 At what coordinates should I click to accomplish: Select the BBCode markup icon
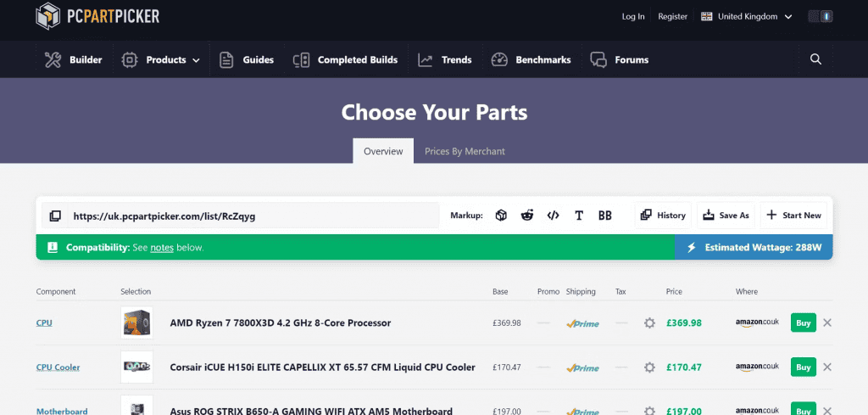[x=605, y=216]
